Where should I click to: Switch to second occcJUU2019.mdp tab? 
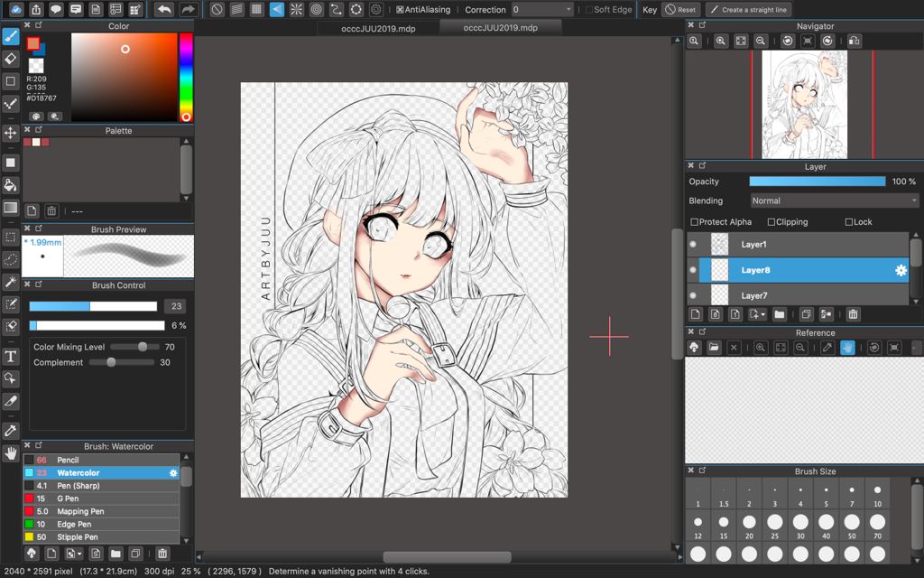click(500, 28)
